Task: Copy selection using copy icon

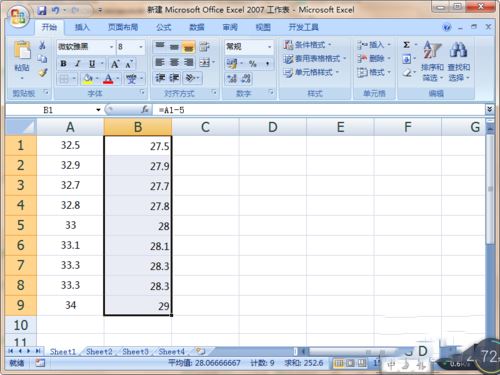Action: 42,59
